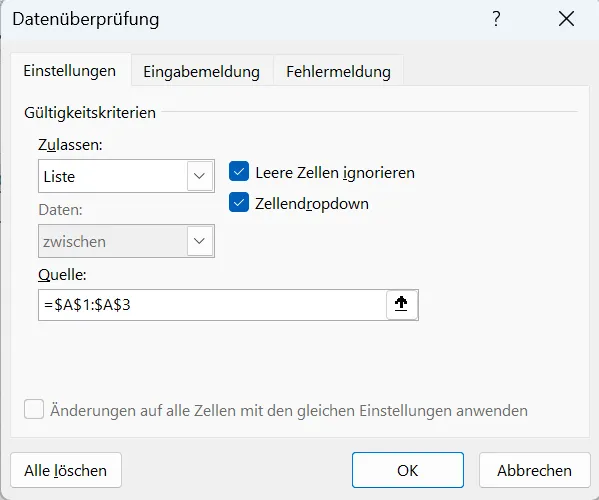Select the Einstellungen tab

[x=70, y=71]
